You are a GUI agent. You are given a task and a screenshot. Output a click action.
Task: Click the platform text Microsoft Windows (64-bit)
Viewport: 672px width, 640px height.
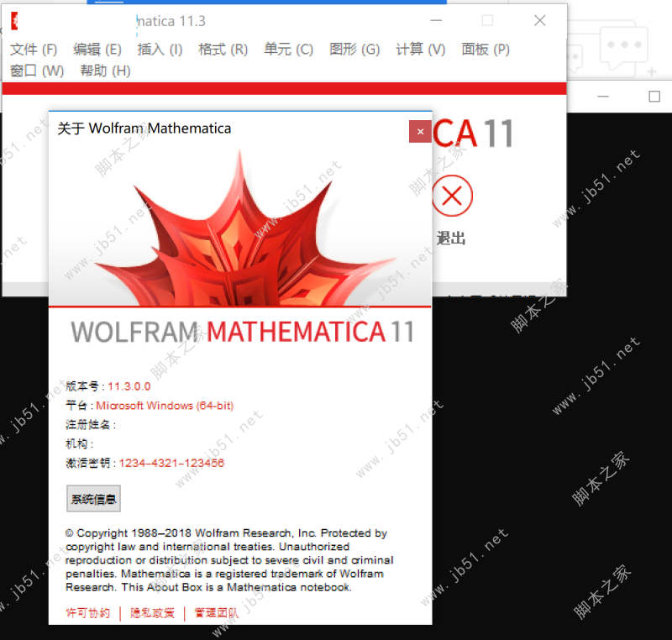[x=165, y=406]
